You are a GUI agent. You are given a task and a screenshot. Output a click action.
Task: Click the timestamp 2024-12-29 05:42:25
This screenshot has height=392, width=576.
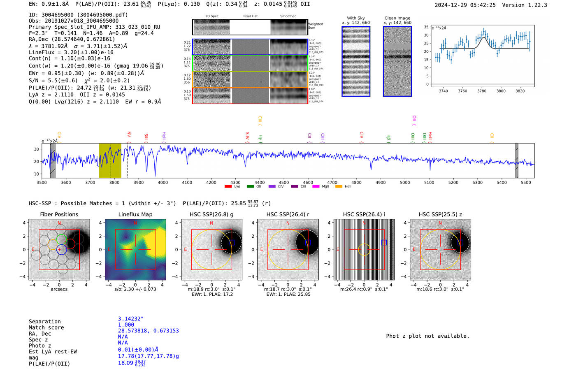pos(465,5)
